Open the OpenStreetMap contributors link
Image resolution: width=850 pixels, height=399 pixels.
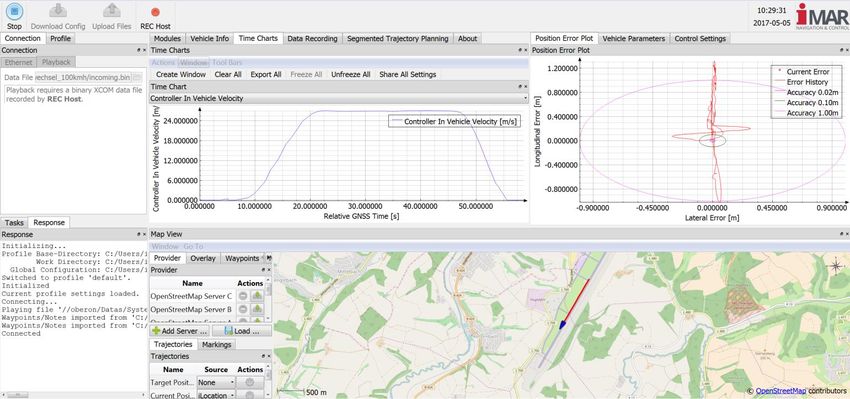point(780,390)
